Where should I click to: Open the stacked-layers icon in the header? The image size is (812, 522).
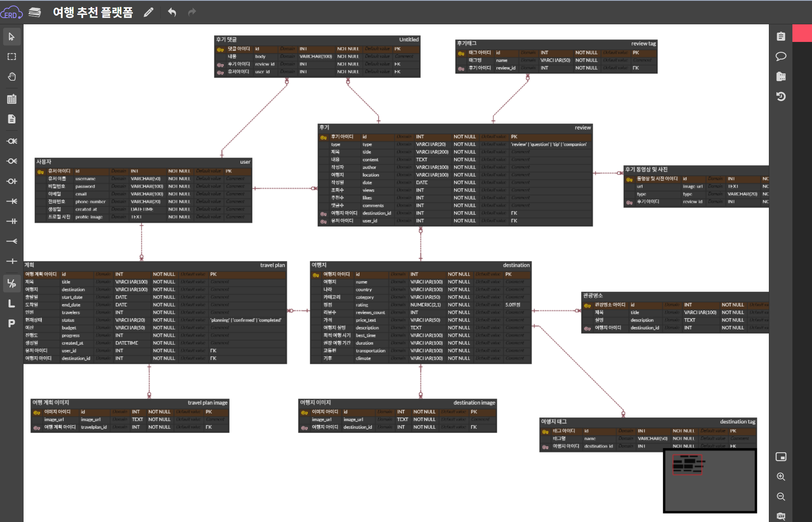point(35,13)
